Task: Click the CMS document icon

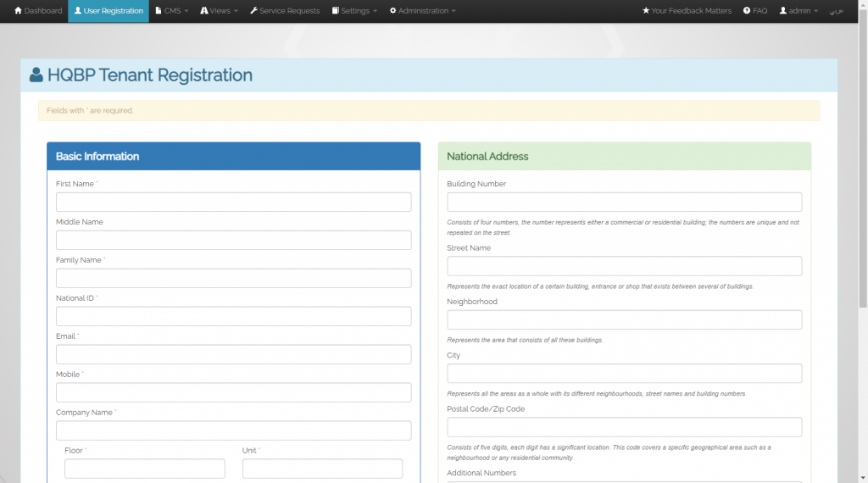Action: point(159,11)
